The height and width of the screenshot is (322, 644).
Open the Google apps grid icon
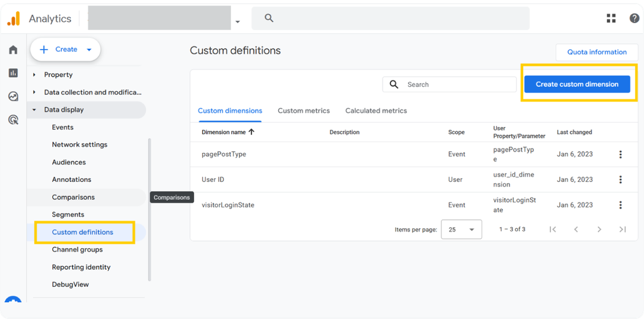click(x=611, y=19)
